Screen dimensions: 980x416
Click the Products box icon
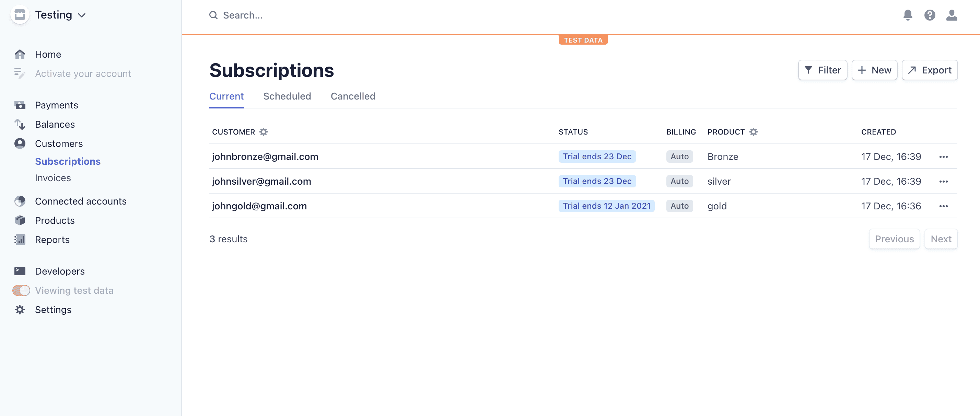[20, 220]
